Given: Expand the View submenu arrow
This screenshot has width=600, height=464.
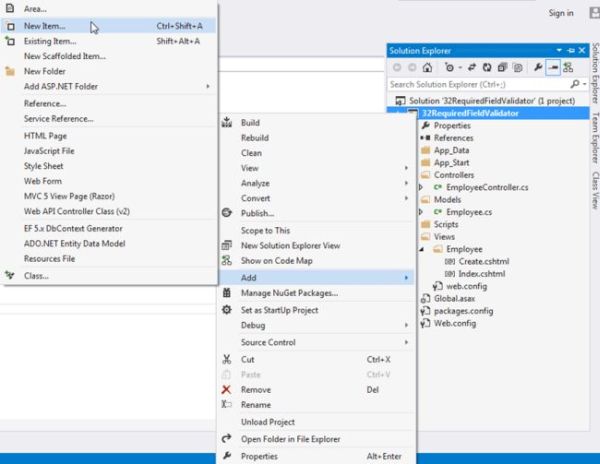Looking at the screenshot, I should (406, 168).
